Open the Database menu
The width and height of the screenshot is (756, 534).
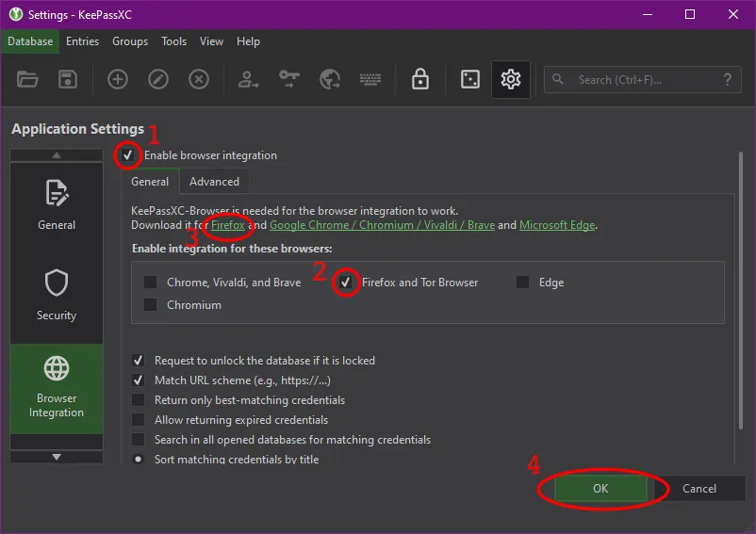(x=30, y=41)
